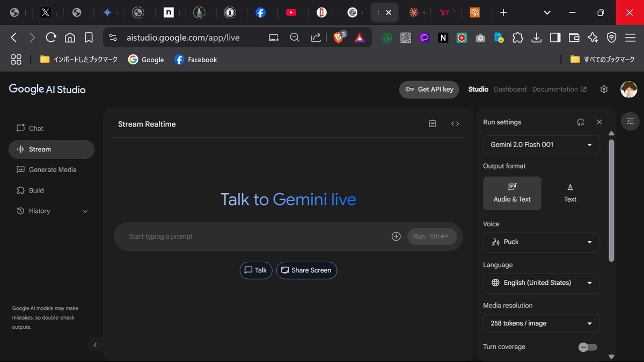Screen dimensions: 644x362
Task: Switch to the YouTube browser tab
Action: (x=291, y=12)
